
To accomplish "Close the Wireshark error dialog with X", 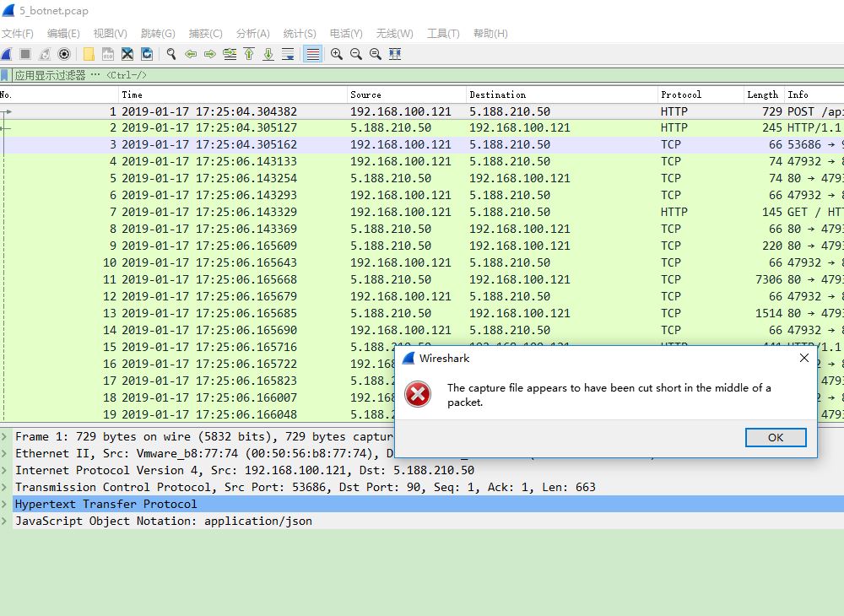I will (x=804, y=358).
